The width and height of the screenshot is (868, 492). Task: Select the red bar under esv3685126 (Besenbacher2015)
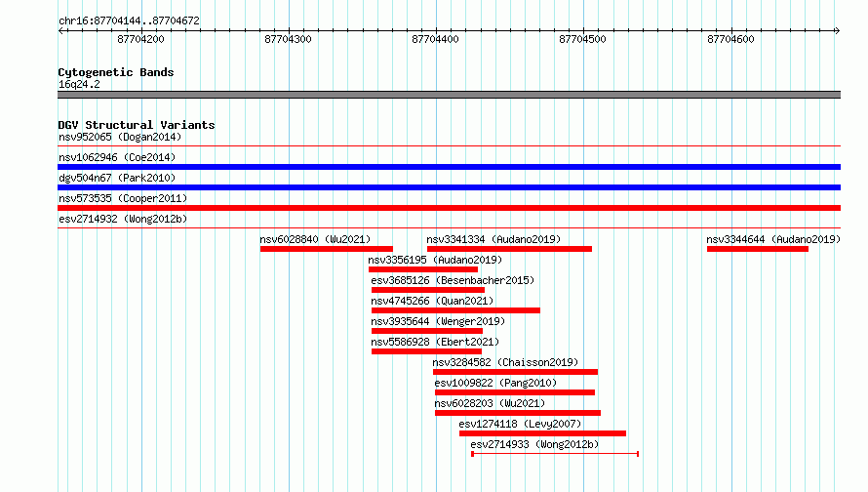pos(428,290)
